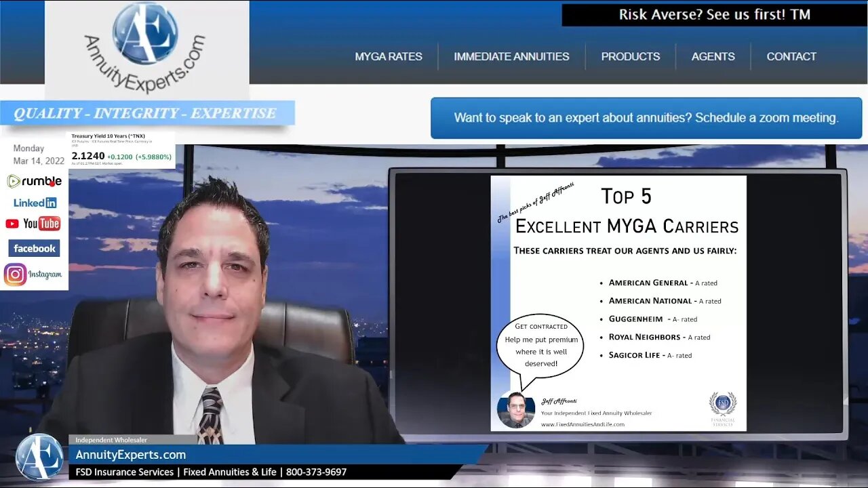Open the AGENTS menu
This screenshot has width=868, height=488.
713,56
